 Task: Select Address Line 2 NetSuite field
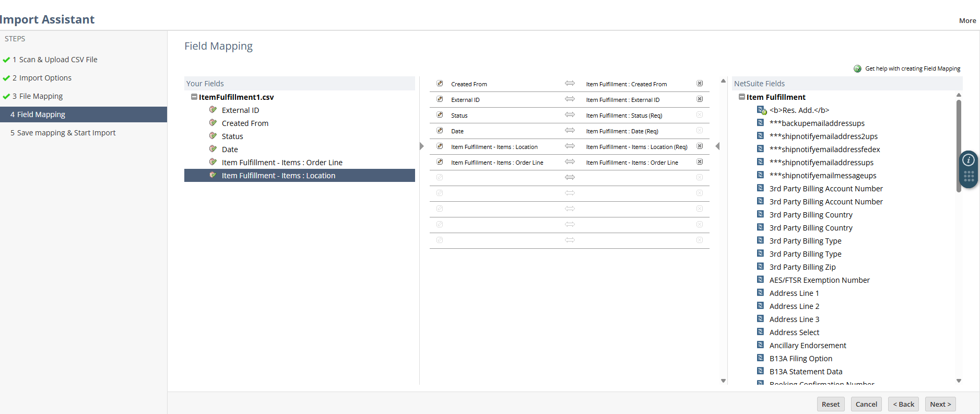click(x=794, y=306)
